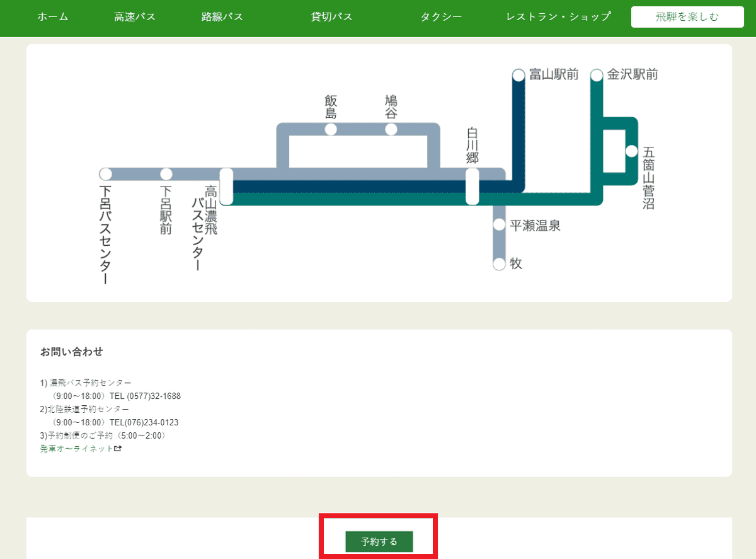Select the 富山駅前 station marker on the route map
Screen dimensions: 756x559
coord(518,74)
